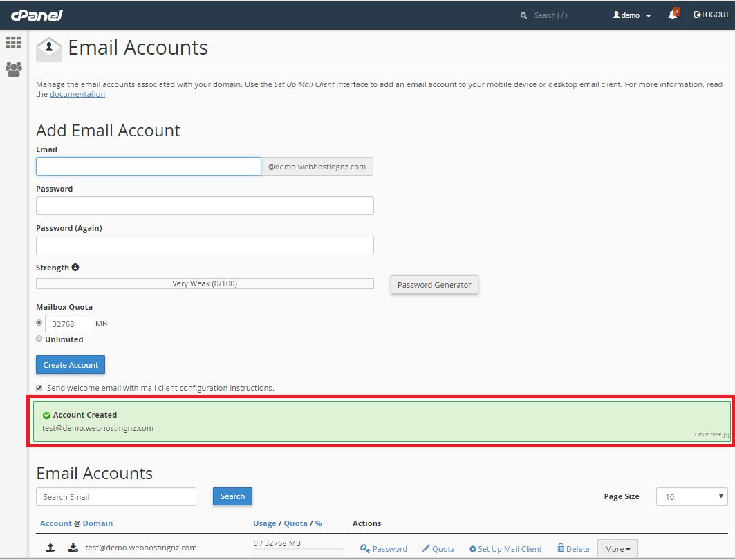
Task: Open the documentation link
Action: pos(77,93)
